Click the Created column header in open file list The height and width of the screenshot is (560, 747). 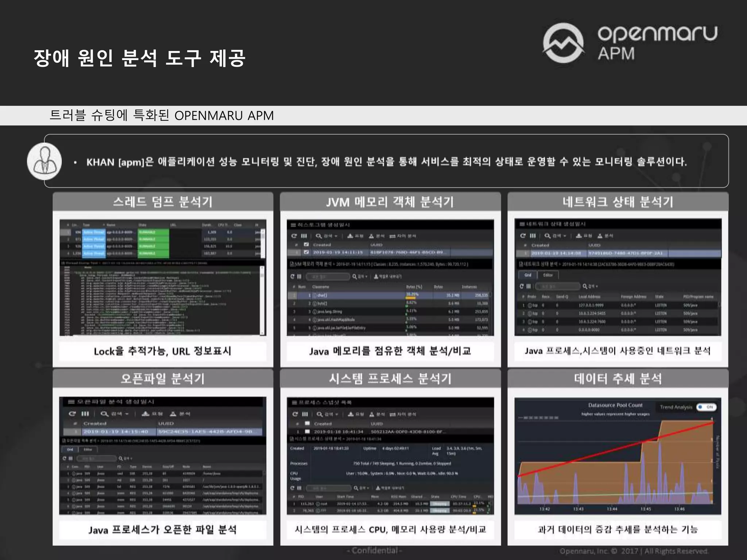pos(95,423)
